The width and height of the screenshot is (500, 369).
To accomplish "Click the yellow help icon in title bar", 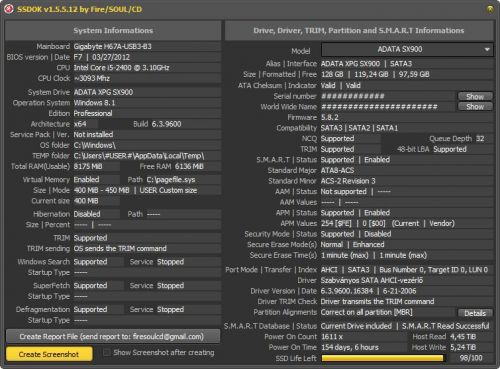I will click(x=490, y=9).
